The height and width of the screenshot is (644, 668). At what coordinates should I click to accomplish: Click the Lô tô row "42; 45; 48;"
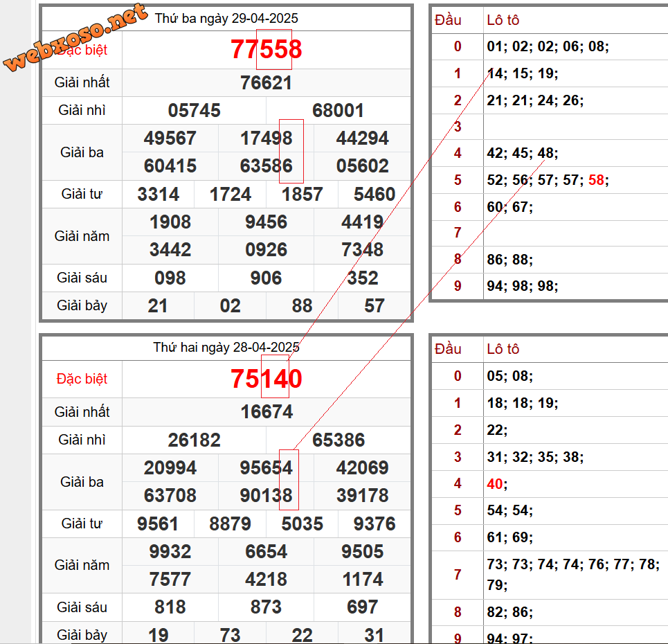point(523,153)
